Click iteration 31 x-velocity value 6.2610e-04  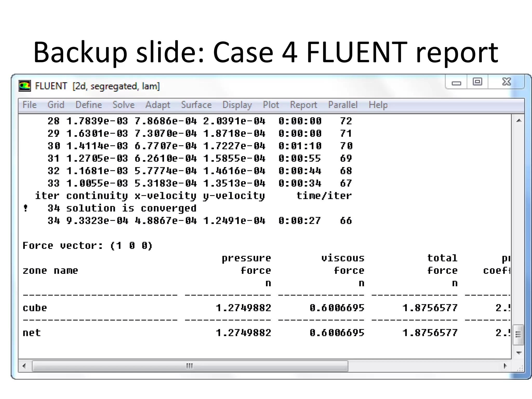click(166, 158)
